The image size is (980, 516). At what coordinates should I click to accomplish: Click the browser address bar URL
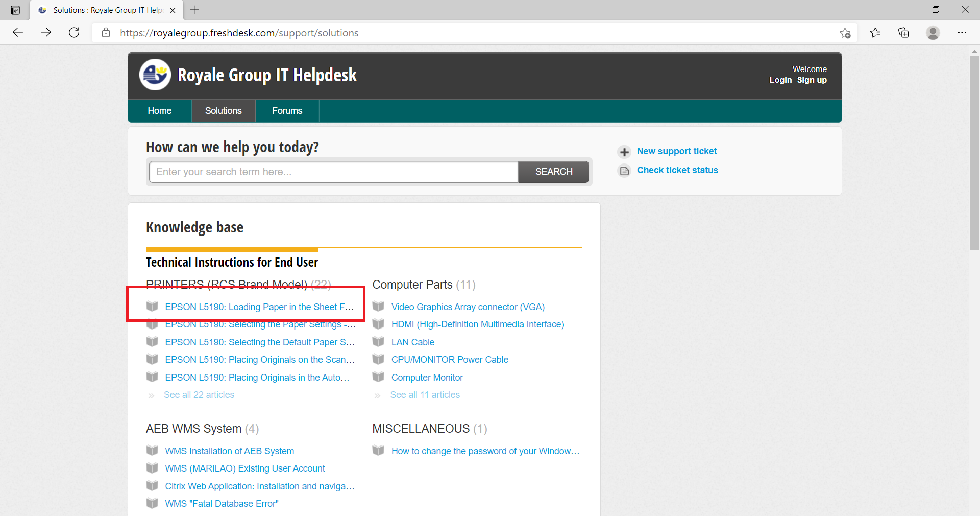tap(239, 33)
